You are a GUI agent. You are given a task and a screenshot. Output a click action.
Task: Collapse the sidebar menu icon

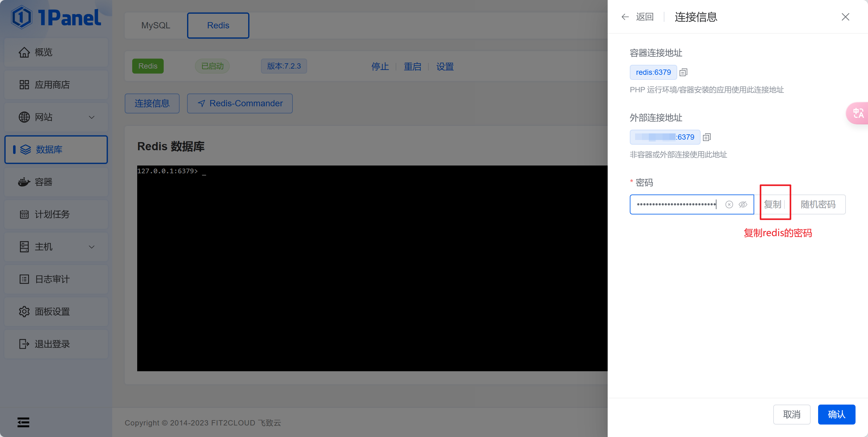click(x=23, y=422)
